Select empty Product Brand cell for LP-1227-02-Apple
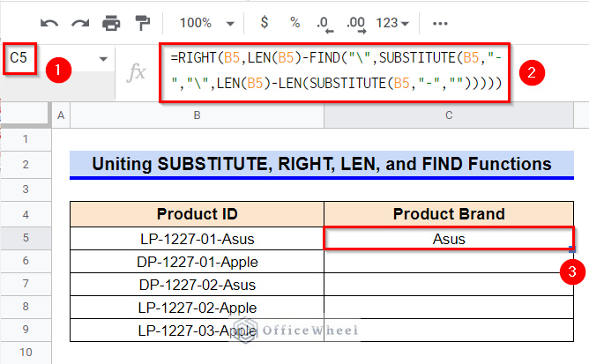Screen dimensions: 589x364 pyautogui.click(x=449, y=308)
